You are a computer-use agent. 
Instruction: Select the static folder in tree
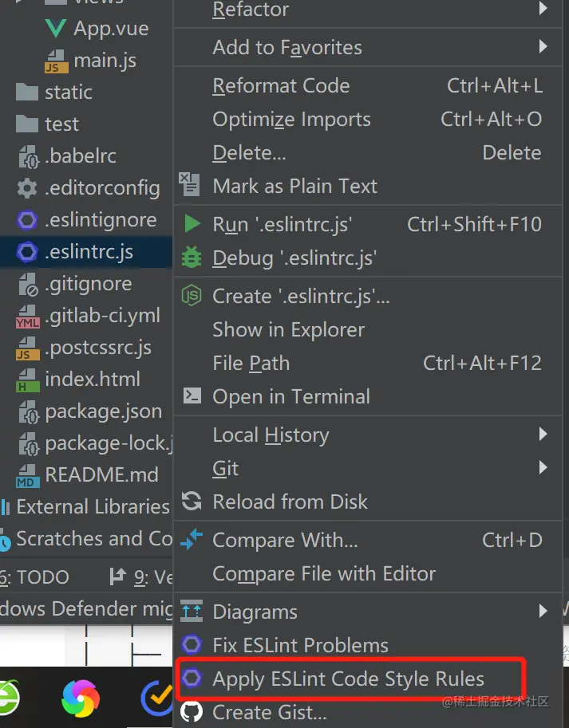point(68,92)
